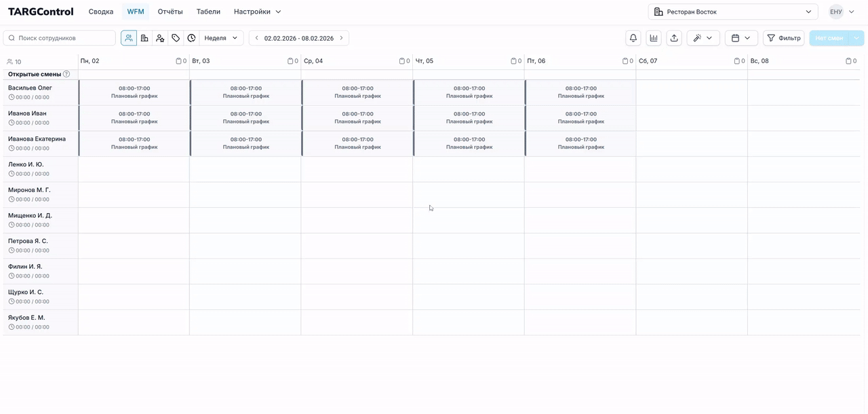Go to previous week arrow
This screenshot has height=414, width=868.
(x=256, y=38)
